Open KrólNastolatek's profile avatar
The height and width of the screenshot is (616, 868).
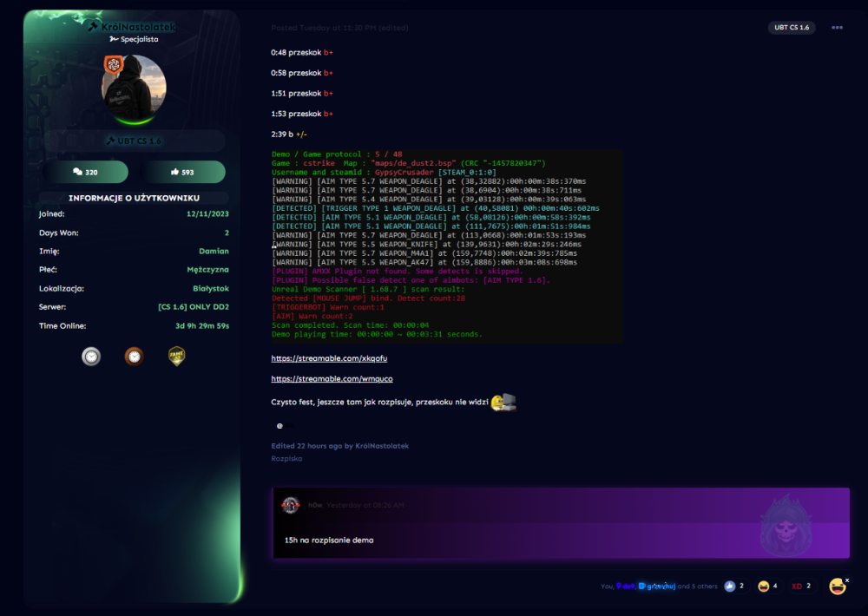tap(134, 88)
